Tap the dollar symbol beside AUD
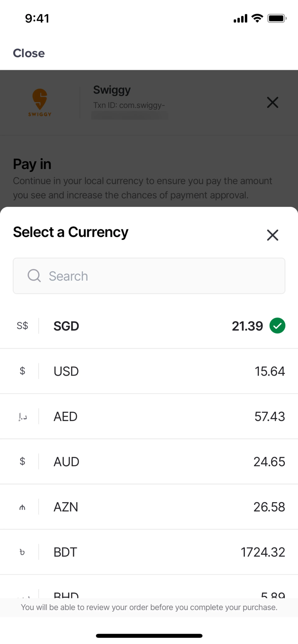 click(x=22, y=462)
